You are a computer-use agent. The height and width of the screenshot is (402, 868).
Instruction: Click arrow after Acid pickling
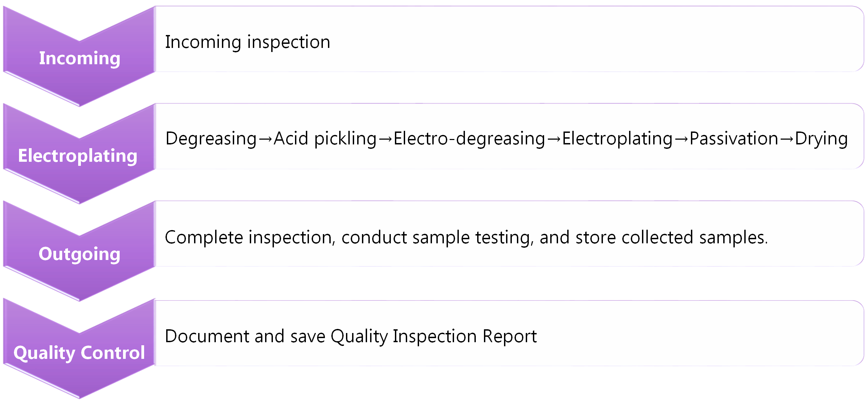tap(385, 139)
